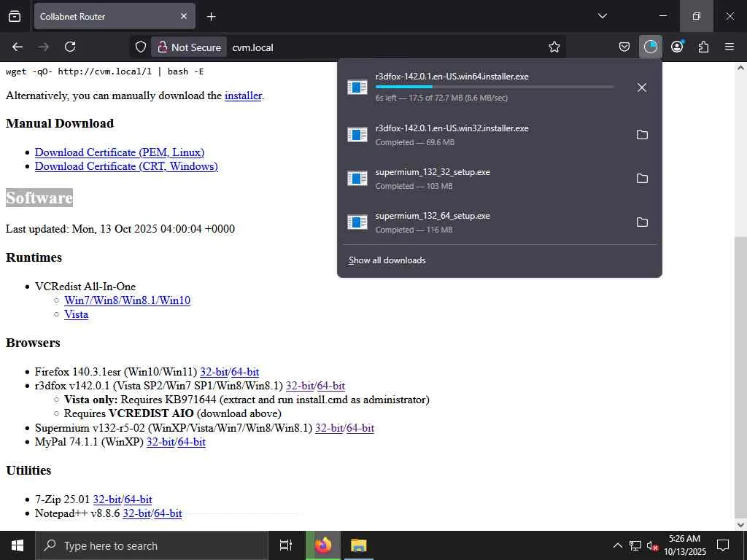
Task: Download 7-Zip 25.01 64-bit
Action: click(138, 499)
